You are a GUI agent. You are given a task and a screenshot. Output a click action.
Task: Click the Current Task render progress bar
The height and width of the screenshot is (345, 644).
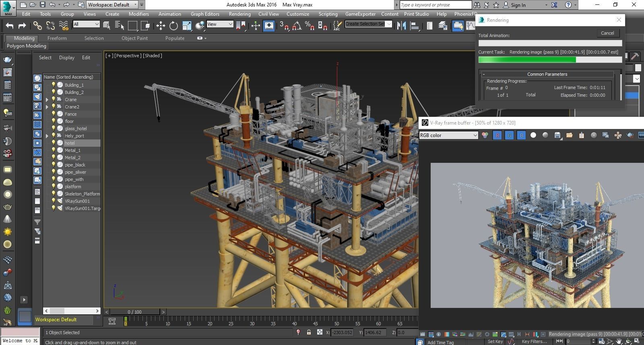(550, 60)
